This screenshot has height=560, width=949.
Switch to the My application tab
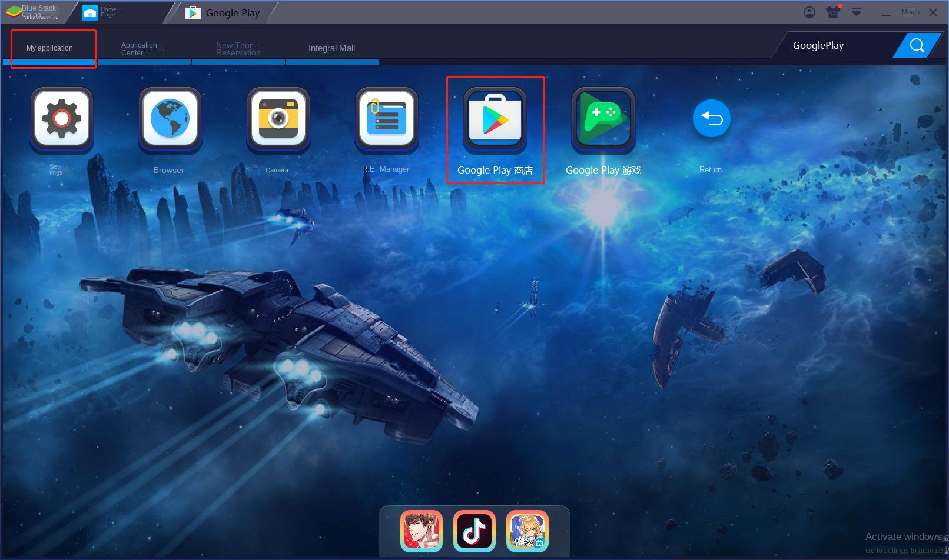click(x=50, y=48)
